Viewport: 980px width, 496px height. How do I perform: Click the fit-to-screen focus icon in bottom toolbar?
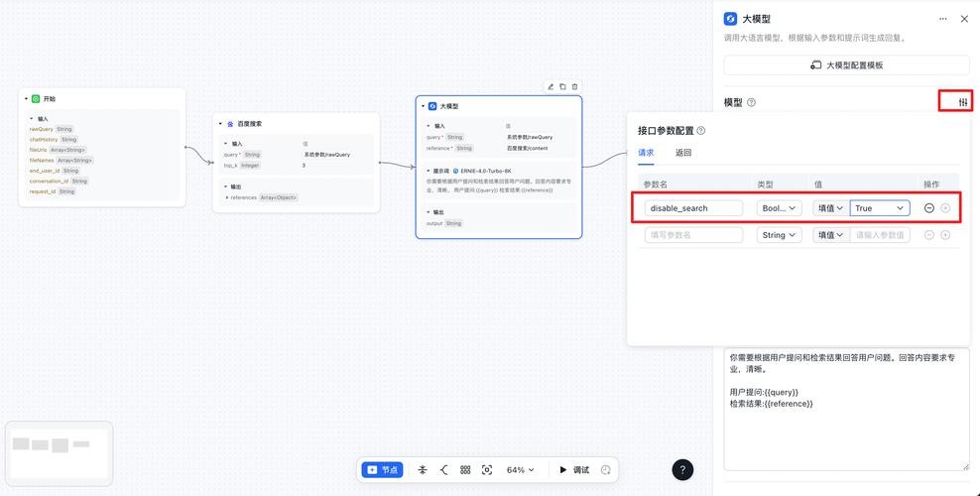pyautogui.click(x=486, y=469)
